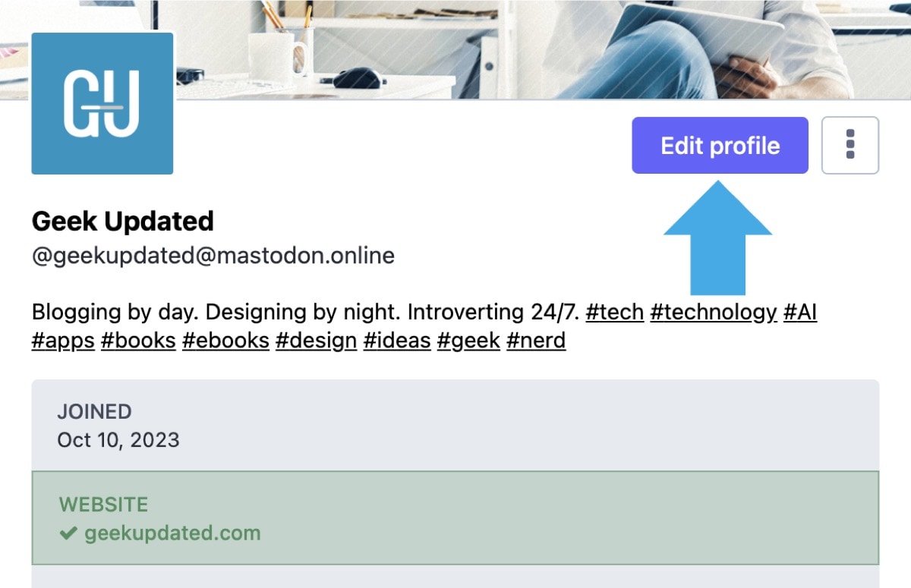Open the #technology hashtag link
The height and width of the screenshot is (588, 911).
(714, 312)
